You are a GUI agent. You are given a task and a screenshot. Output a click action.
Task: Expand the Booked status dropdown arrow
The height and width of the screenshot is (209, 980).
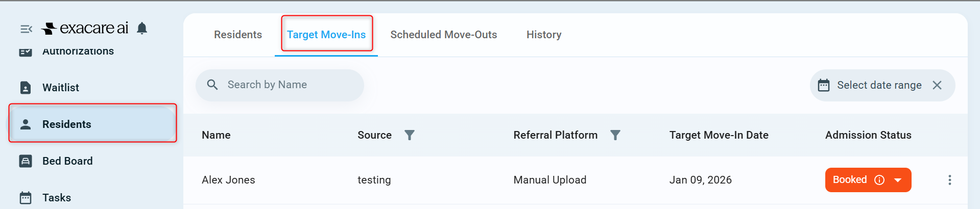click(898, 180)
